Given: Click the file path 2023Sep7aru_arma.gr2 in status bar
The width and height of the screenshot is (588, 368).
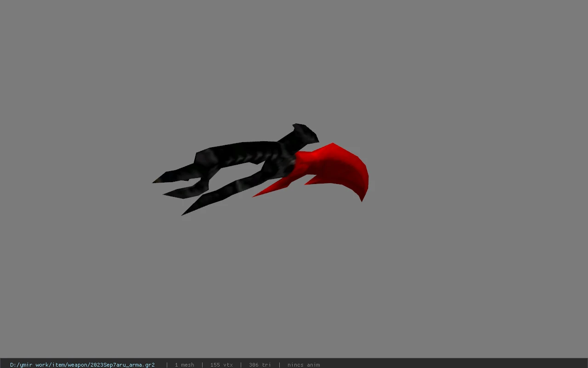Looking at the screenshot, I should point(82,365).
